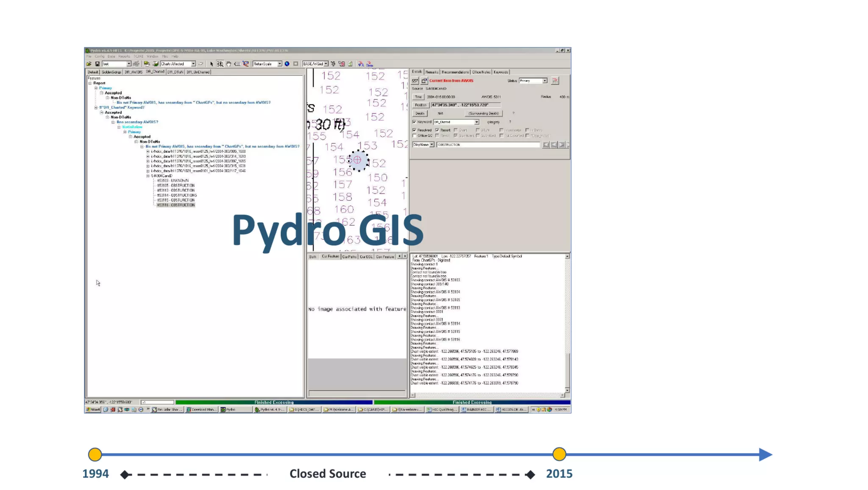Toggle the Chart checkbox

point(456,130)
